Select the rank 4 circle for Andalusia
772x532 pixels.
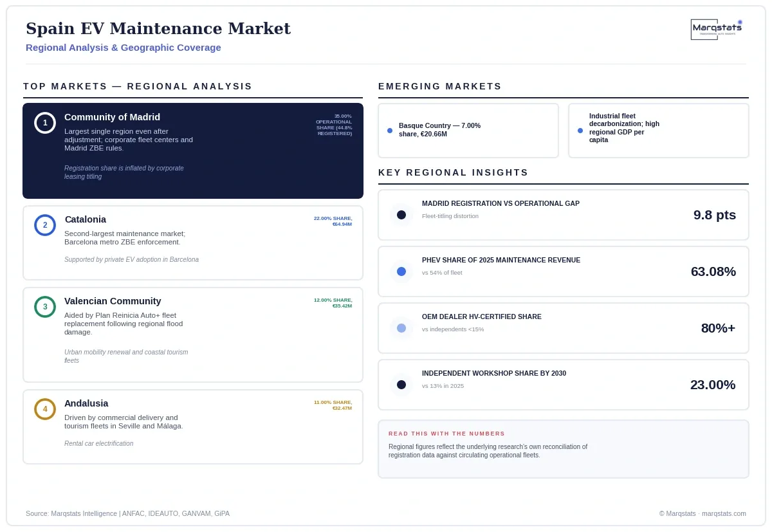(x=45, y=409)
